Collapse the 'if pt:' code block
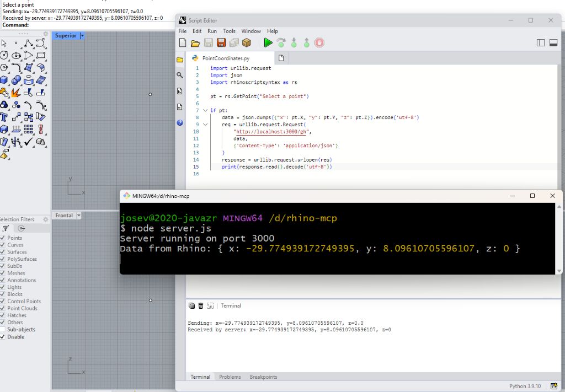 click(205, 110)
